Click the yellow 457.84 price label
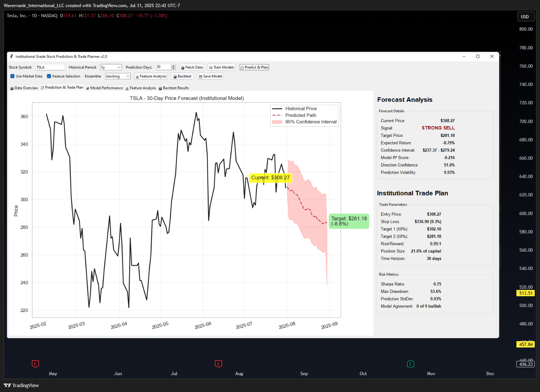Viewport: 540px width, 392px height. [526, 344]
